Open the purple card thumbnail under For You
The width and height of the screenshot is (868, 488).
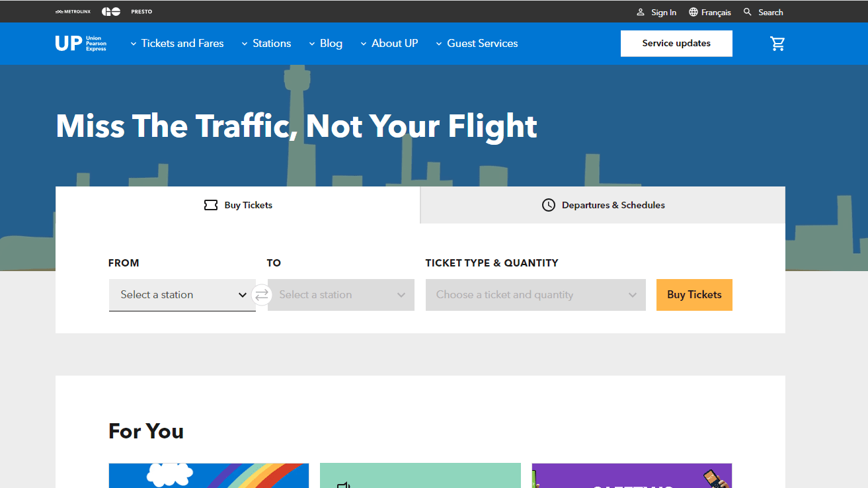click(632, 475)
